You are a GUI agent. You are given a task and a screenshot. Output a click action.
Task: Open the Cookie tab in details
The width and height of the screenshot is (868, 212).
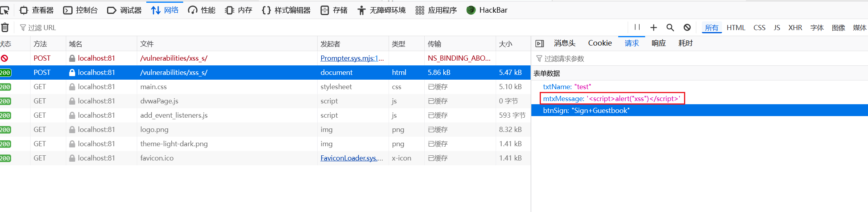600,43
